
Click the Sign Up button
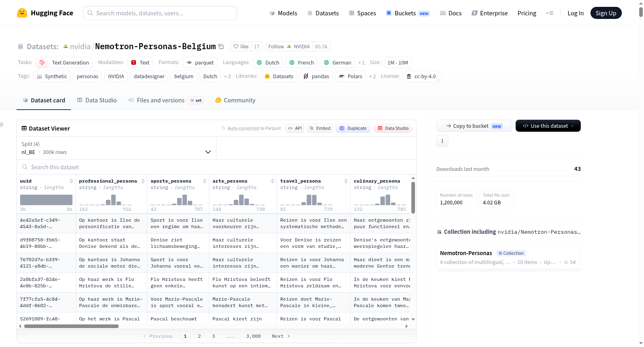click(x=606, y=13)
